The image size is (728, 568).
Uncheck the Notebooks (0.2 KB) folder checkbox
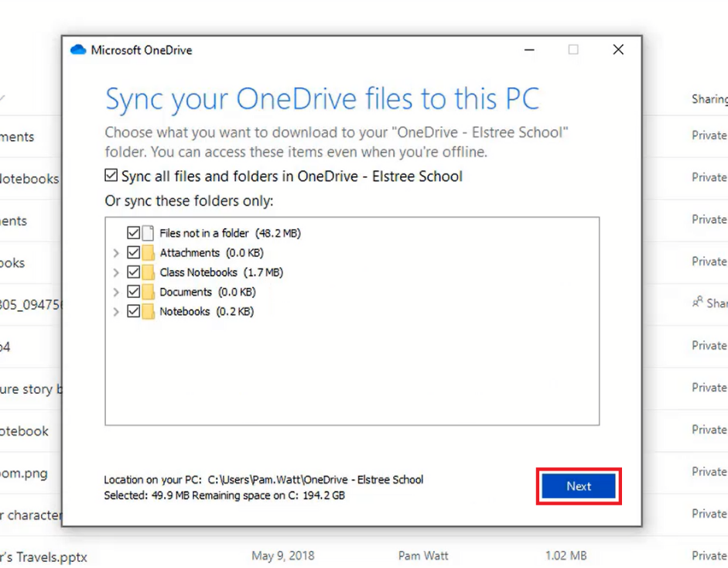[133, 311]
